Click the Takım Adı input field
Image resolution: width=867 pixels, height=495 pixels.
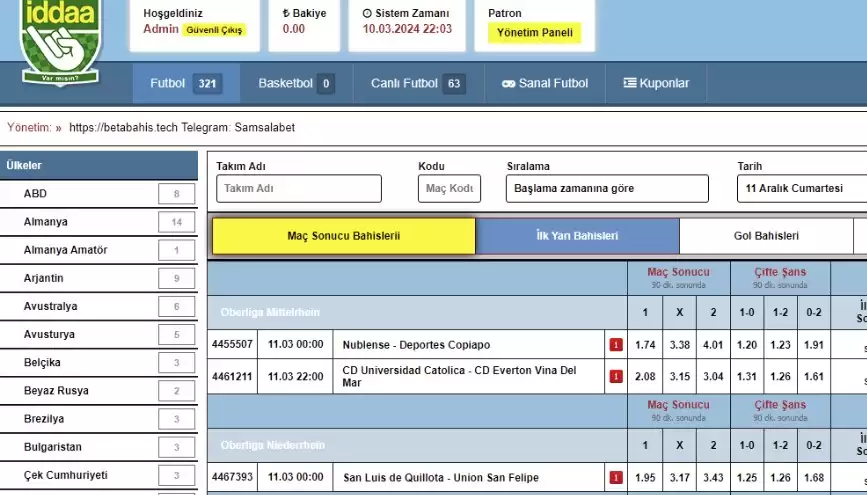(x=299, y=189)
